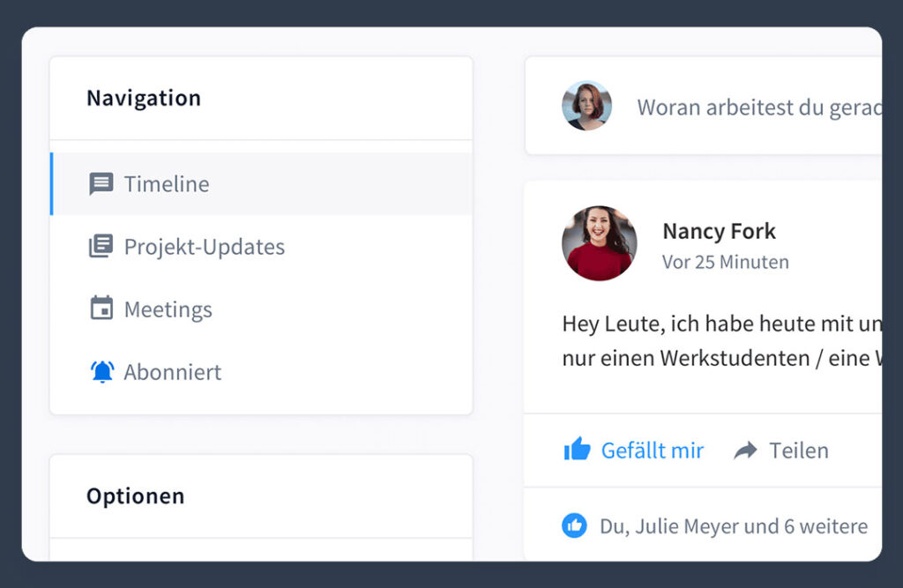903x588 pixels.
Task: Open Nancy Fork's profile name link
Action: coord(720,231)
